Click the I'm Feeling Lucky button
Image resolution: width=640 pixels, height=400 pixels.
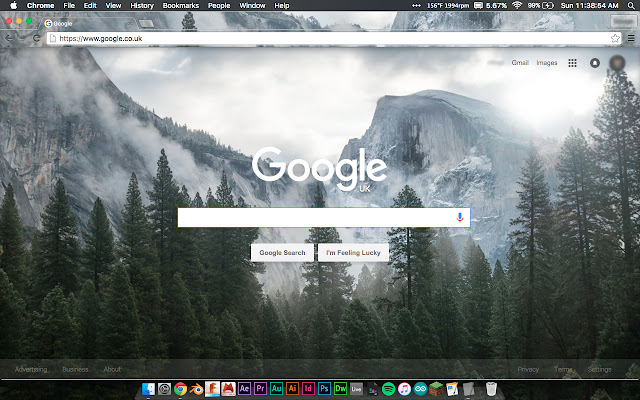353,253
